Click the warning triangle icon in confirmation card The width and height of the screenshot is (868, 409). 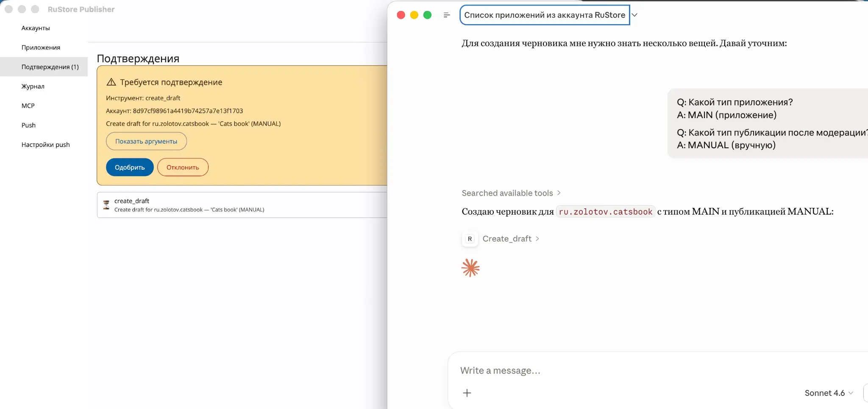coord(111,82)
